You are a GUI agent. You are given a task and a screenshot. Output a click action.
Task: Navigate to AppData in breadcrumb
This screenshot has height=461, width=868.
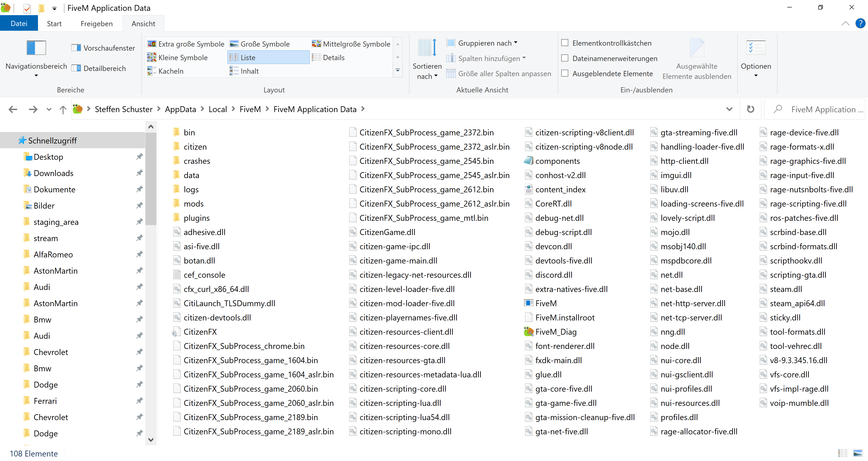(x=180, y=109)
